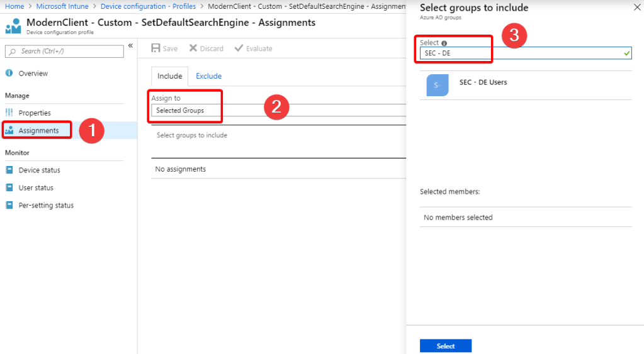Click the User status icon
This screenshot has height=354, width=644.
click(9, 188)
